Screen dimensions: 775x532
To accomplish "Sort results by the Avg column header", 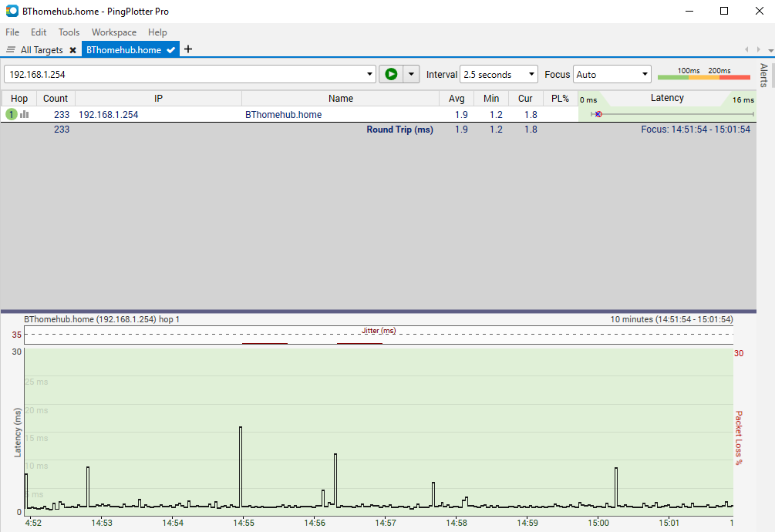I will [x=457, y=98].
